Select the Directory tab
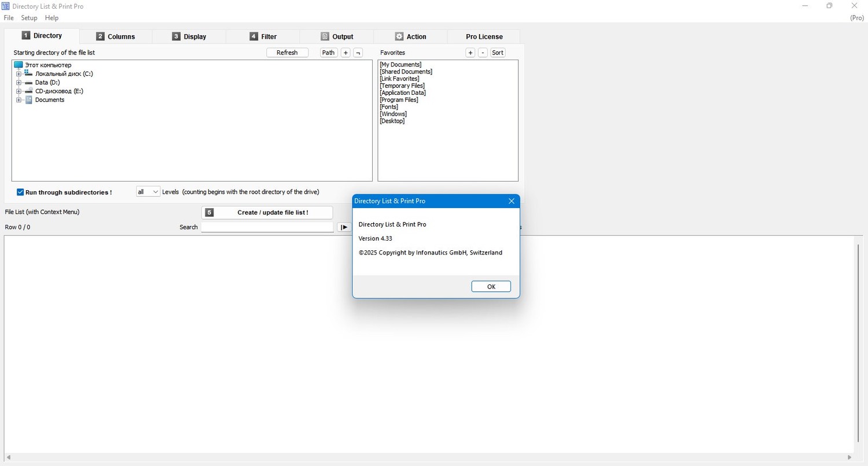868x466 pixels. pos(42,36)
